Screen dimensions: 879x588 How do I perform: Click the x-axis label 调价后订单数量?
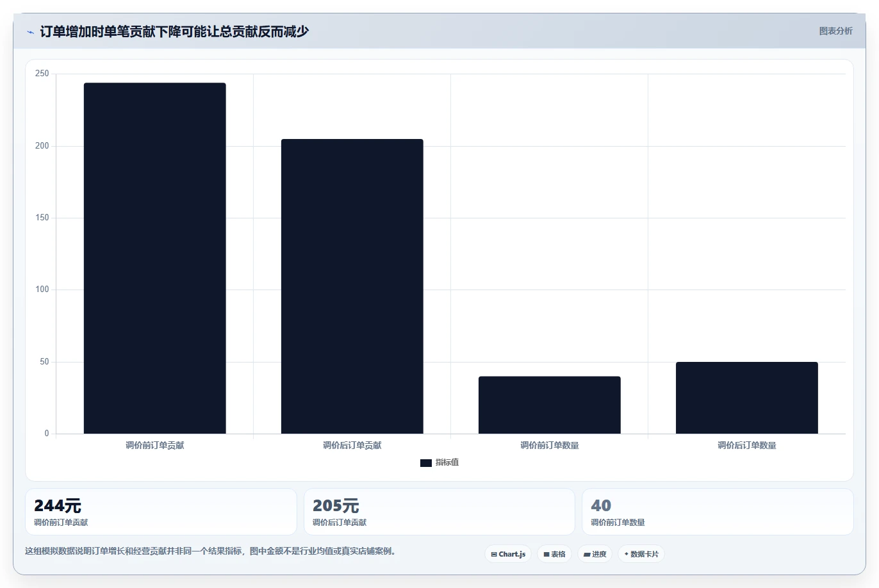[x=747, y=445]
